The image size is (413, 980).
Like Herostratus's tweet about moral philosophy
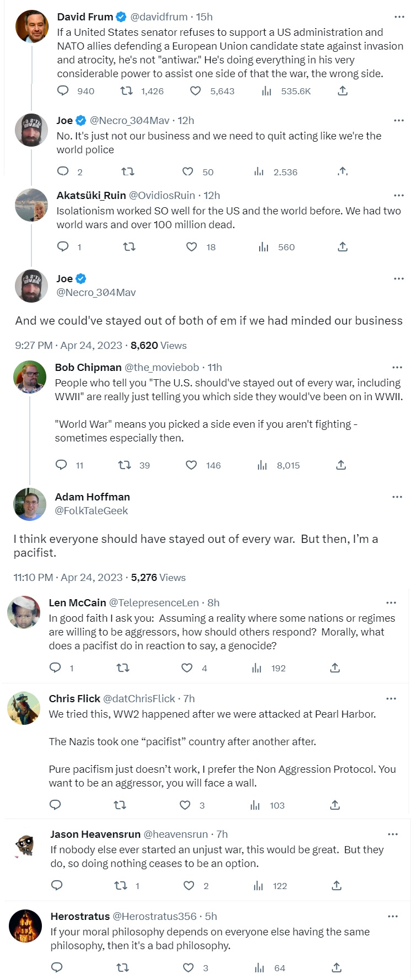click(189, 968)
